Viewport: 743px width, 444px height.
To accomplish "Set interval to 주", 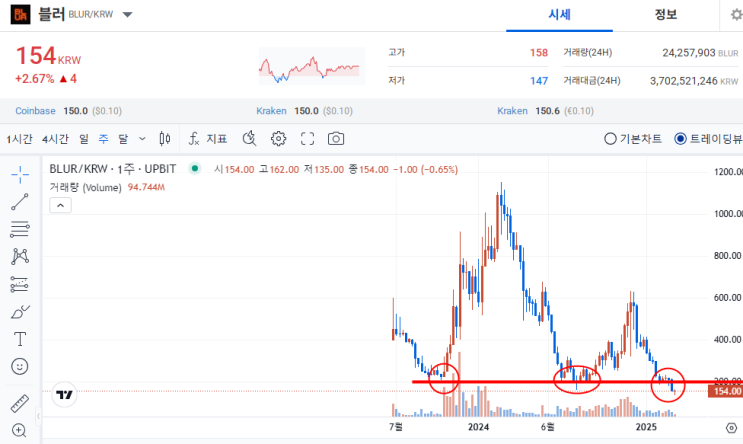I will (103, 139).
